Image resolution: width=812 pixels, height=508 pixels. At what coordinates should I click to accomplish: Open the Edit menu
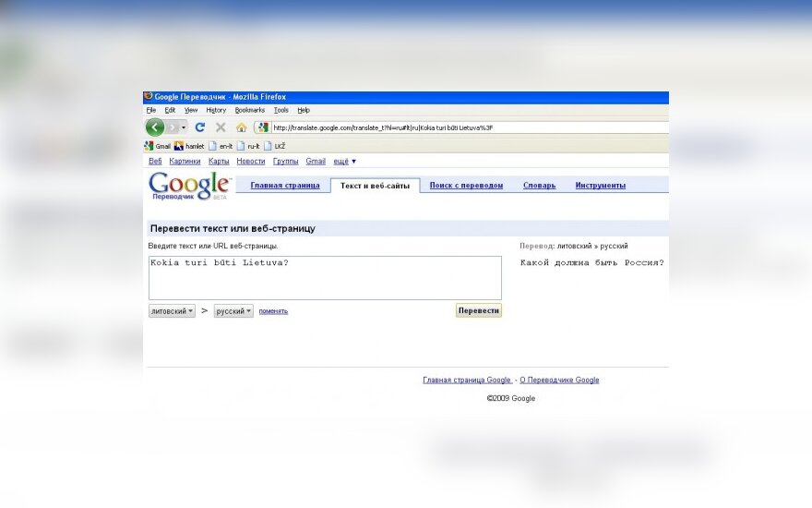(x=170, y=110)
